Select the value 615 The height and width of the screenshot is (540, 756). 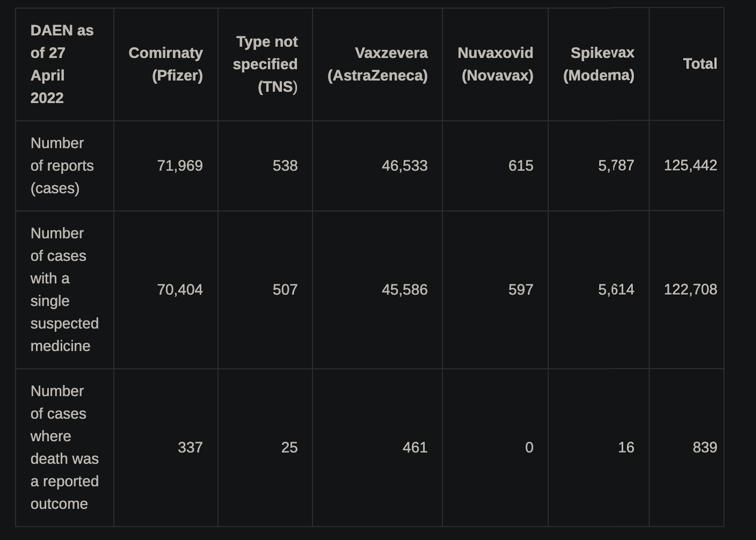521,165
